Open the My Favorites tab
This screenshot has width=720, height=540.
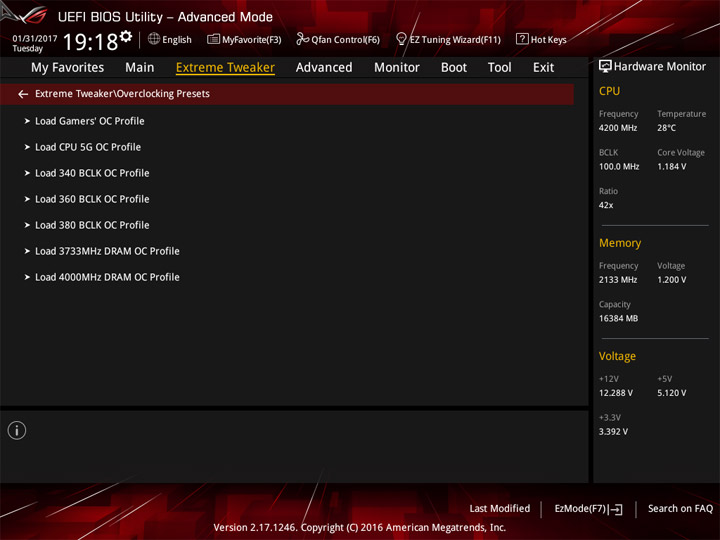tap(68, 68)
